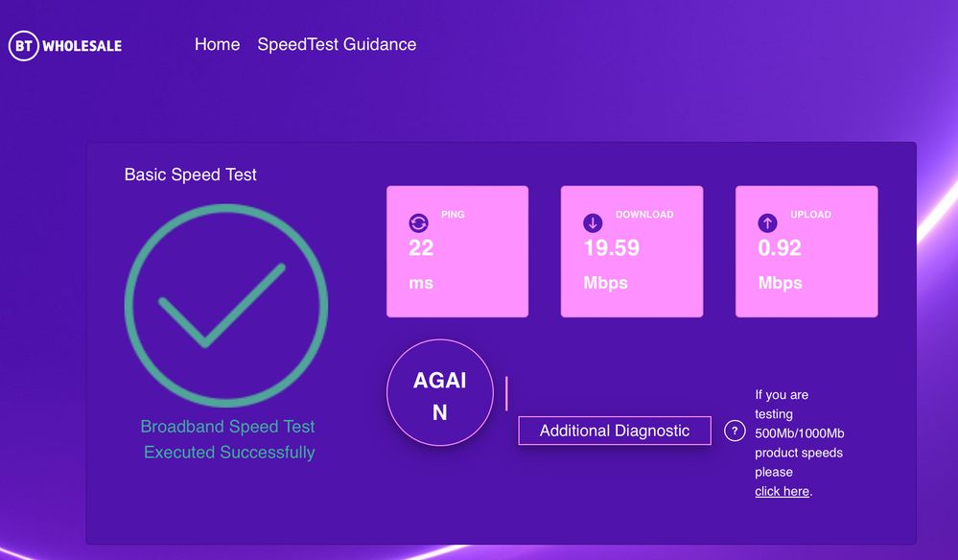Click the upload arrow icon
Viewport: 958px width, 560px height.
click(767, 223)
